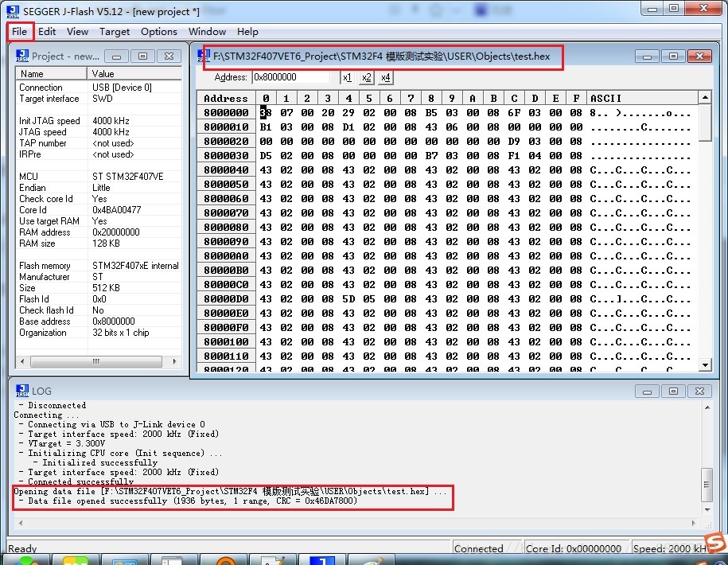
Task: Click the Project panel scroll right arrow
Action: click(x=174, y=361)
